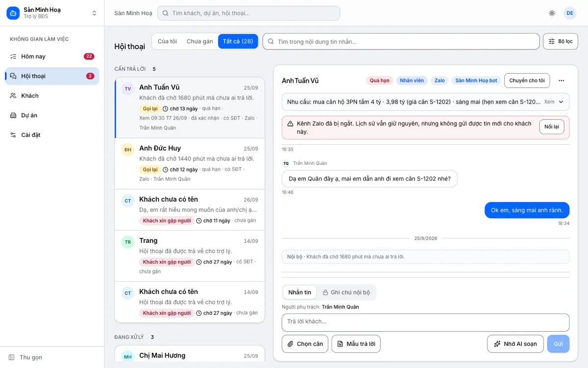Click the Trả lời khách reply field
Image resolution: width=588 pixels, height=368 pixels.
tap(425, 322)
